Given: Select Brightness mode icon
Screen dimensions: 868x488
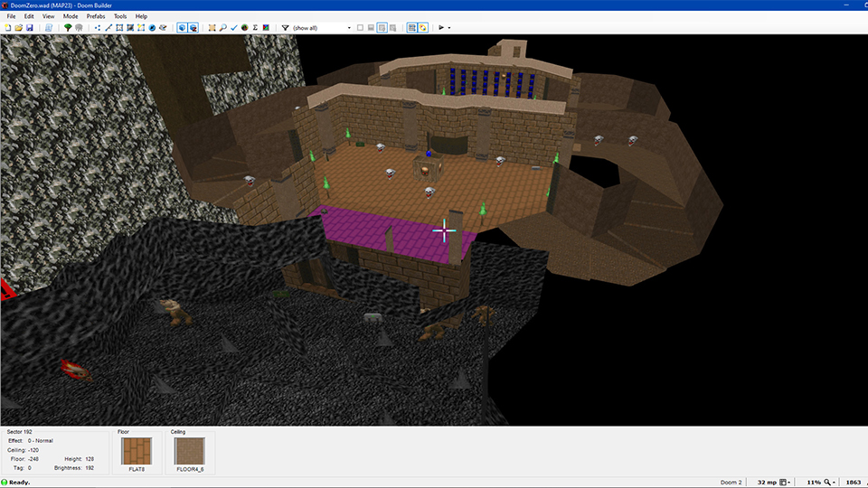Looking at the screenshot, I should [x=130, y=28].
